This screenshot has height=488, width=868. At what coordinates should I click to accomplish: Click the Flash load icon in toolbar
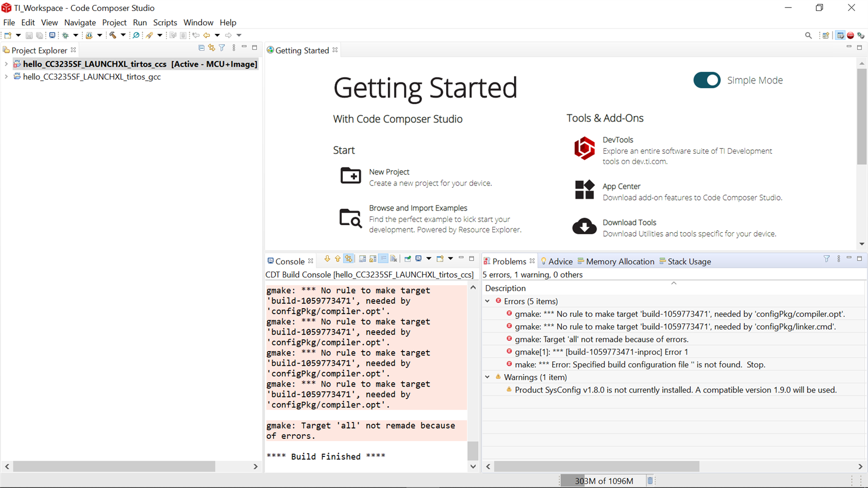coord(89,35)
